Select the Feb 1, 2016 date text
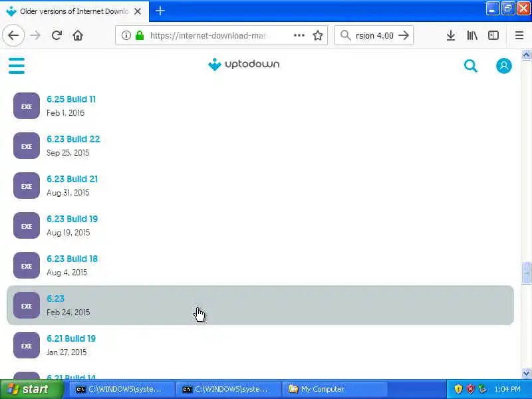 coord(65,113)
